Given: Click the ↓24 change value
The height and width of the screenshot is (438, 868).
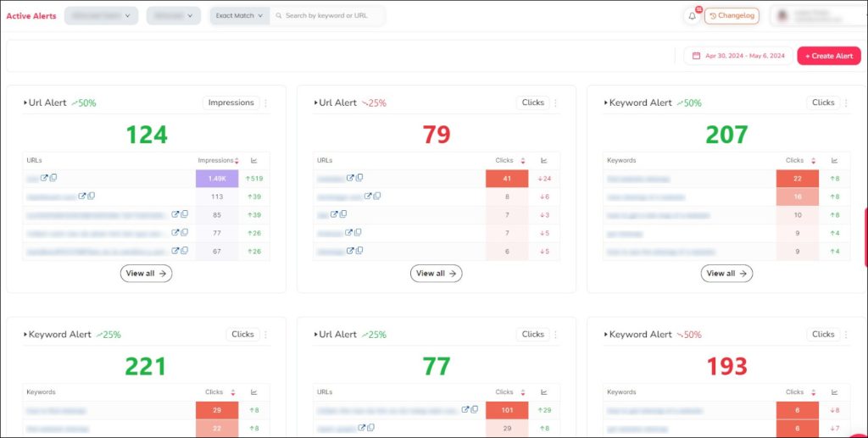Looking at the screenshot, I should 545,179.
